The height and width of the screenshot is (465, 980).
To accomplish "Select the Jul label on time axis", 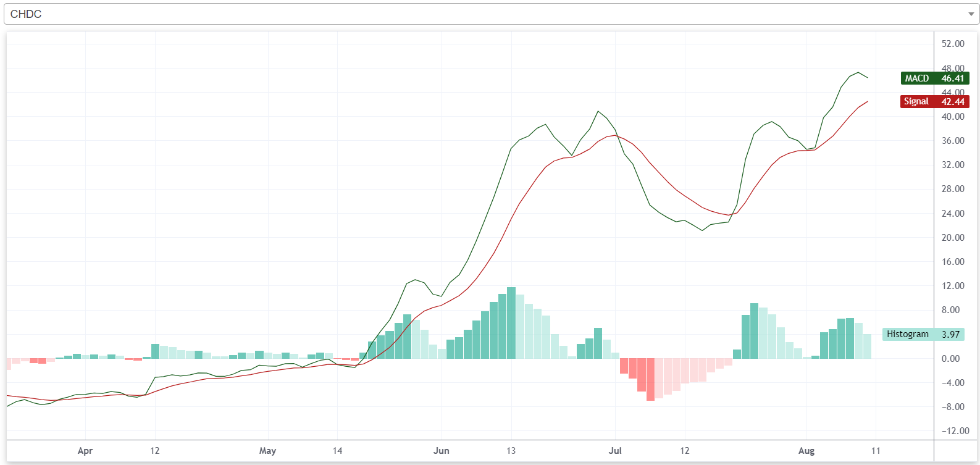I will 615,451.
